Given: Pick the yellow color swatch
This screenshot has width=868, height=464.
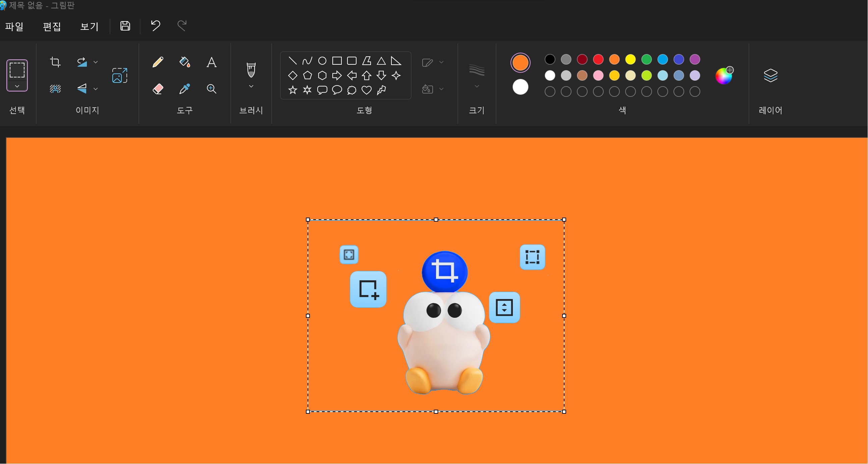Looking at the screenshot, I should tap(631, 59).
